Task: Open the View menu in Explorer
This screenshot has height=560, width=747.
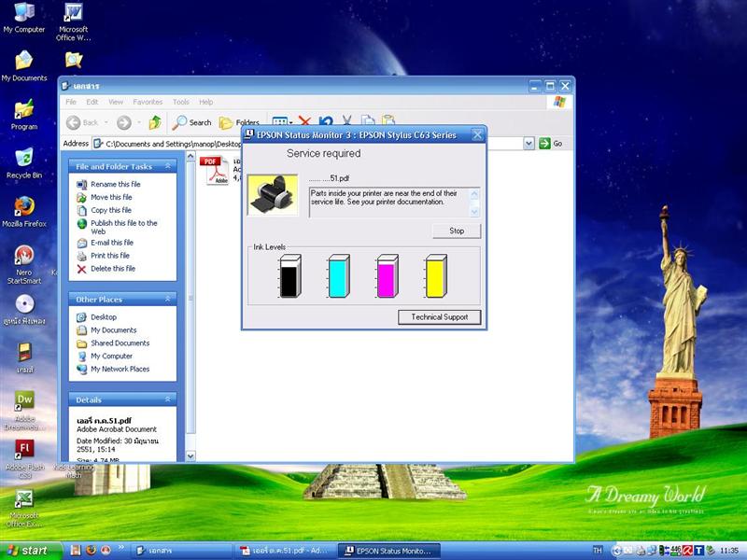Action: (x=116, y=102)
